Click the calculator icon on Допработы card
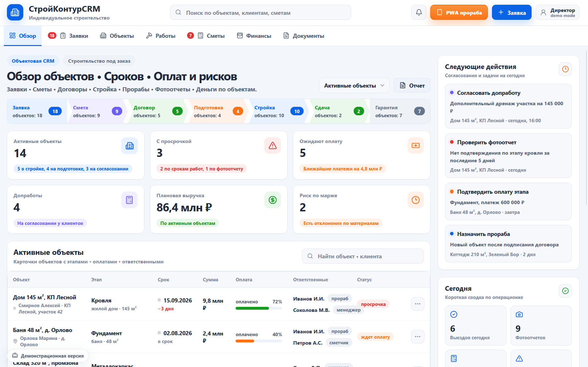The height and width of the screenshot is (367, 588). [x=129, y=200]
